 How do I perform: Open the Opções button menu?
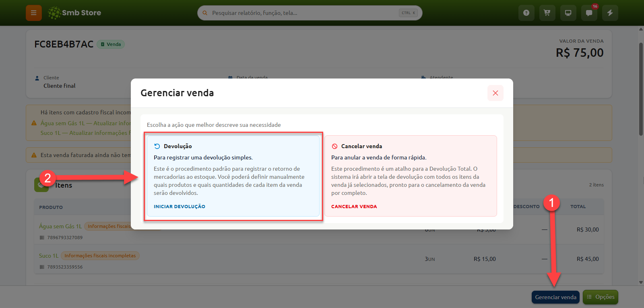pos(601,297)
